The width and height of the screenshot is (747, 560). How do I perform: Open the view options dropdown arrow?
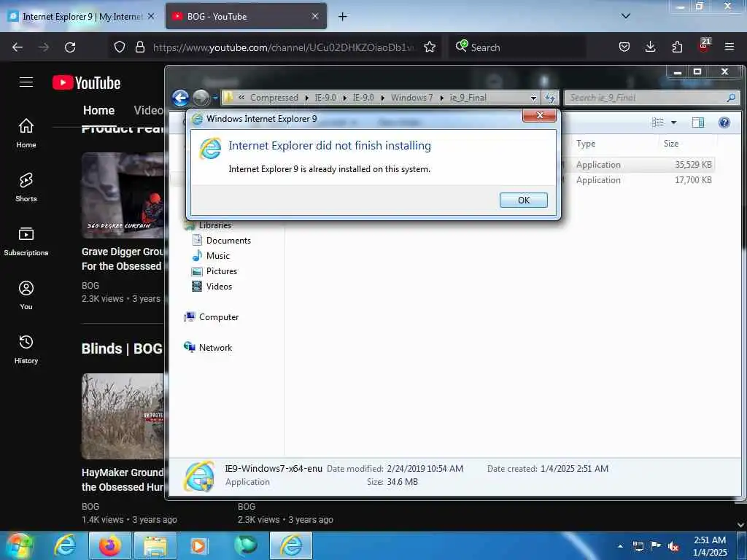(x=673, y=122)
